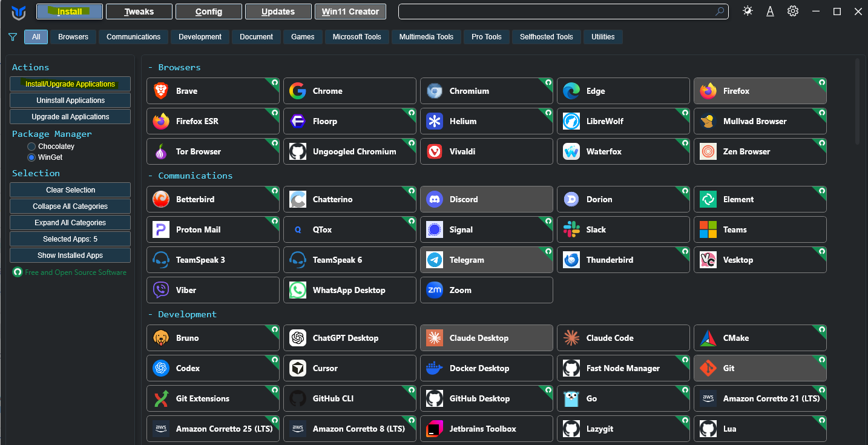868x445 pixels.
Task: Click the Waterfox icon
Action: coord(571,151)
